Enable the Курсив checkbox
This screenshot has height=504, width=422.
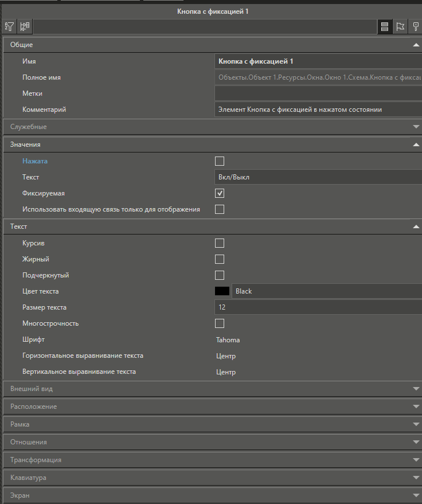click(220, 243)
